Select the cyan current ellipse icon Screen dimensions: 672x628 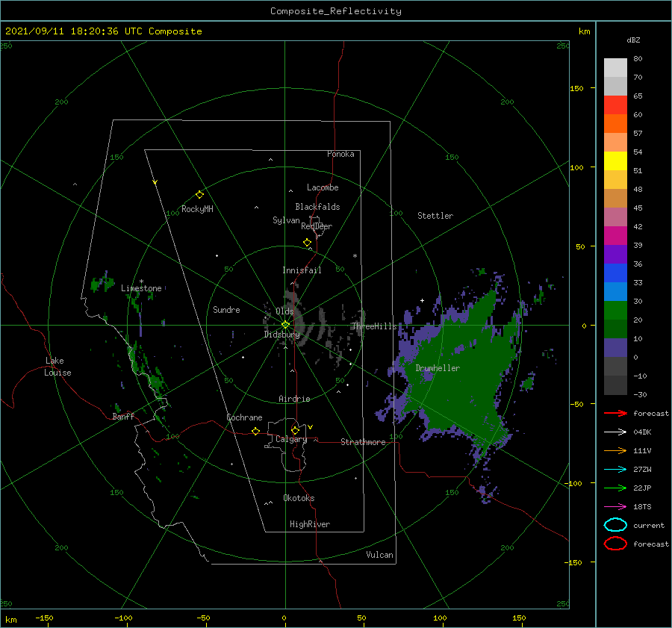615,525
